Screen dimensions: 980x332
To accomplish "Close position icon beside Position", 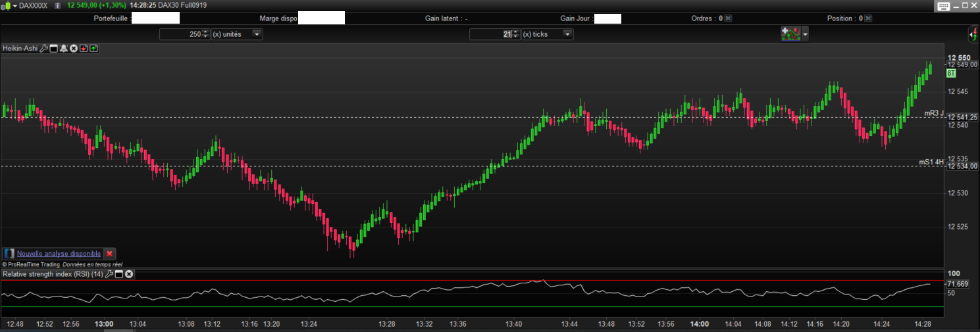I will pyautogui.click(x=868, y=18).
